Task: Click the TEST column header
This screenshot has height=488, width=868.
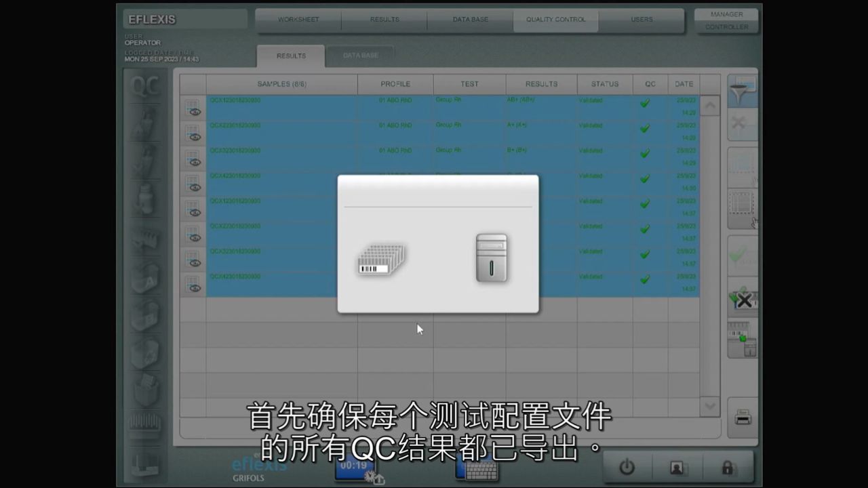Action: (x=470, y=84)
